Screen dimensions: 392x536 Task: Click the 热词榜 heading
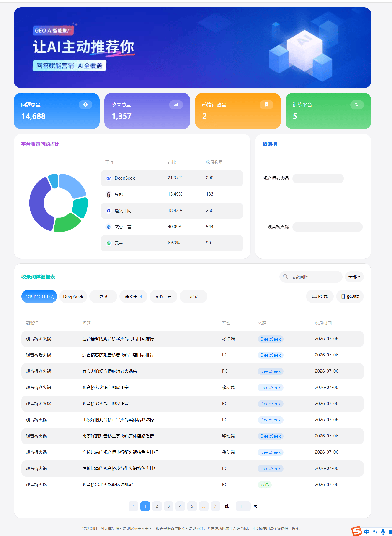tap(270, 144)
